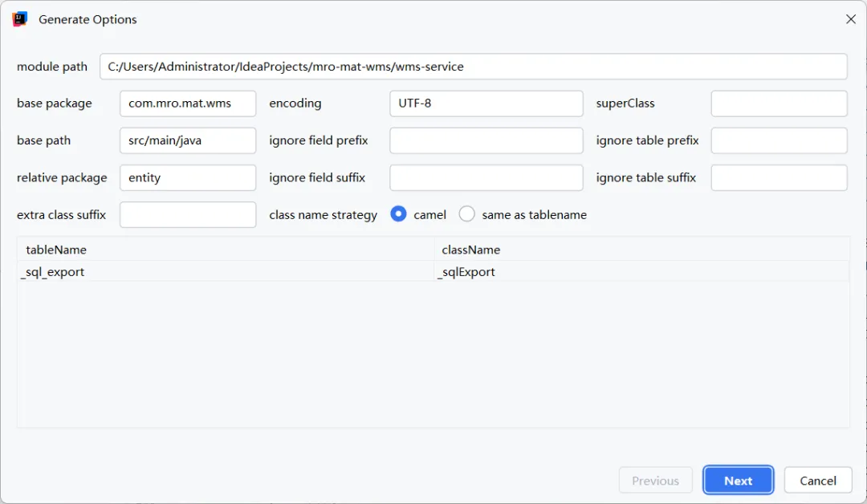Click the Next button
The height and width of the screenshot is (504, 867).
coord(738,481)
